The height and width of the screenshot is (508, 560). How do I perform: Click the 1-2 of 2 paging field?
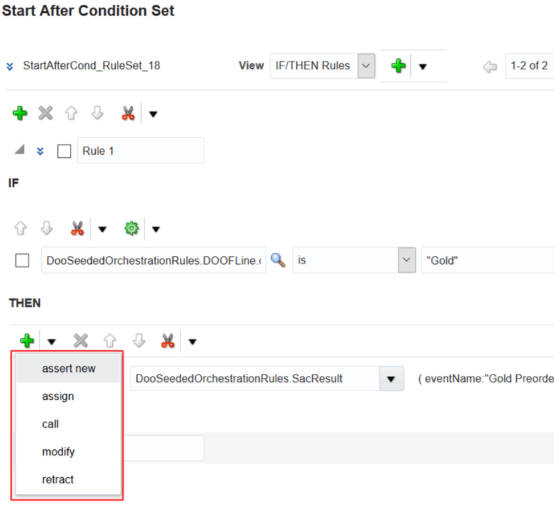(x=529, y=66)
